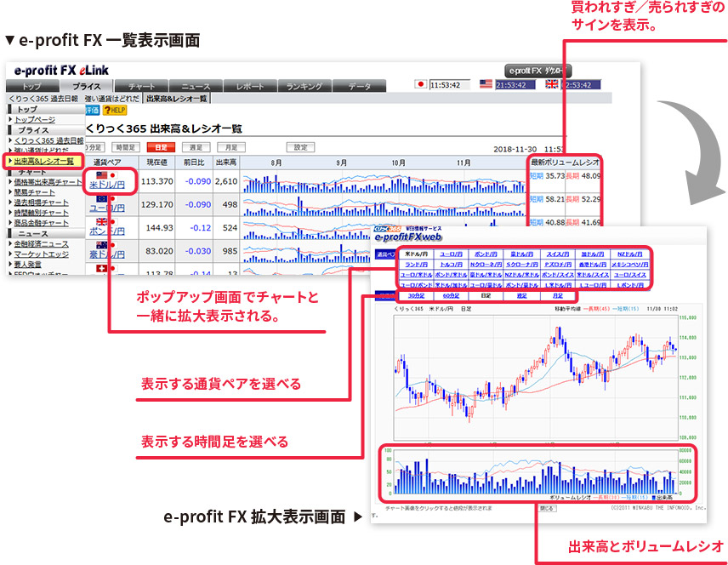The image size is (728, 565).
Task: Open 要人発言 sidebar link
Action: tap(27, 264)
